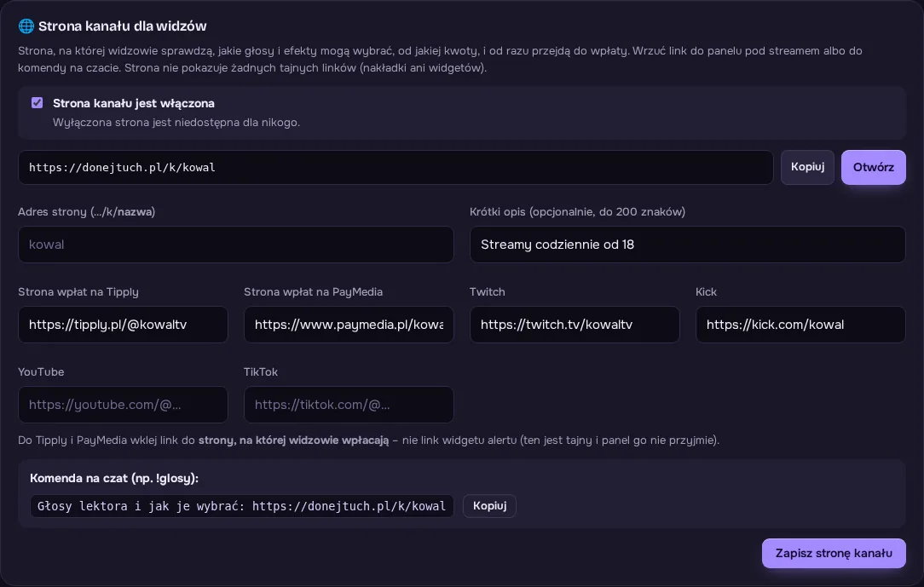924x587 pixels.
Task: Click the 'Adres strony (.../k/nazwa)' label
Action: (87, 212)
